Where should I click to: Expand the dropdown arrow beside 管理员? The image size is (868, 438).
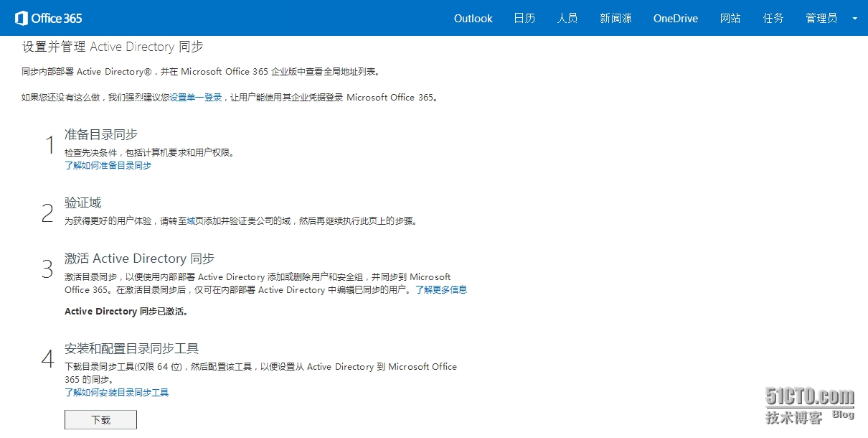click(854, 19)
